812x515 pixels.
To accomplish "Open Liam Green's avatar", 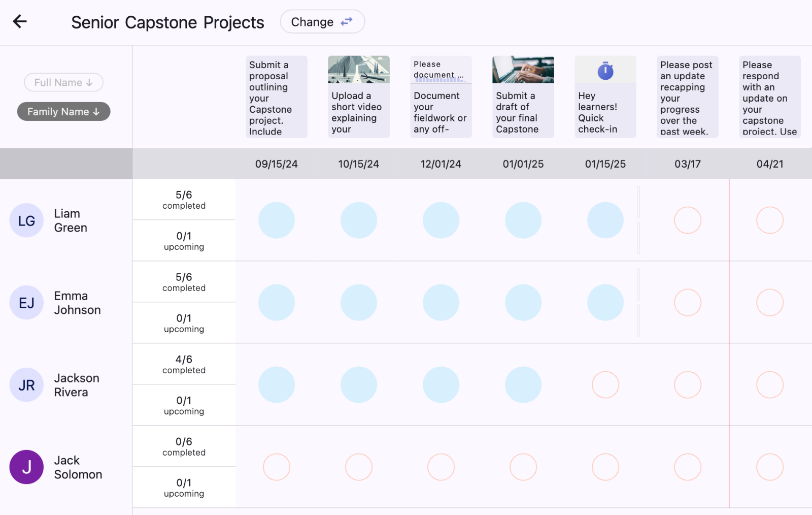I will click(x=26, y=220).
